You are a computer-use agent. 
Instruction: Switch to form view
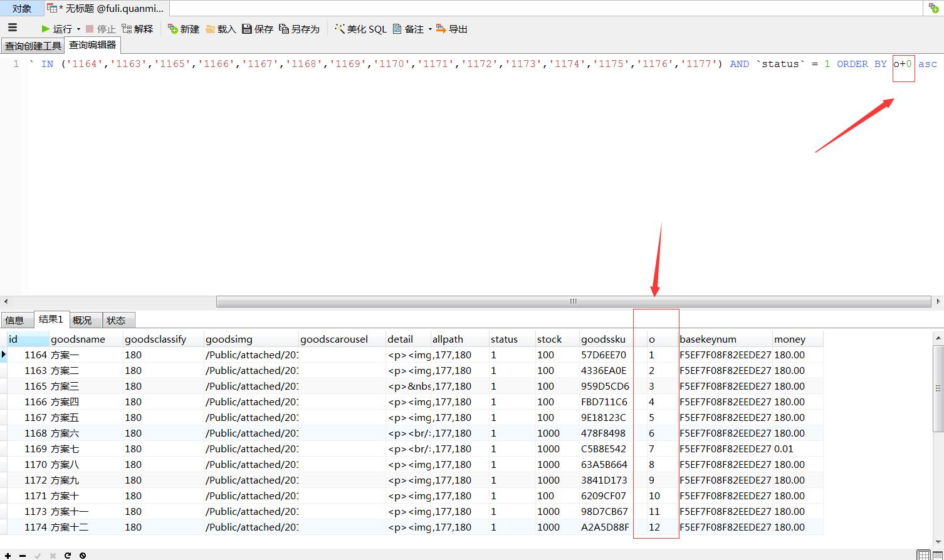coord(938,555)
